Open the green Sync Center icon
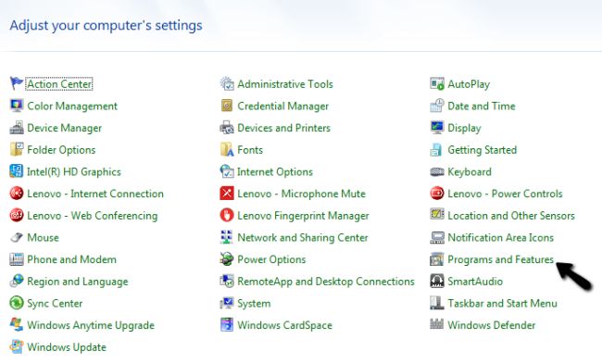This screenshot has height=364, width=602. 17,303
